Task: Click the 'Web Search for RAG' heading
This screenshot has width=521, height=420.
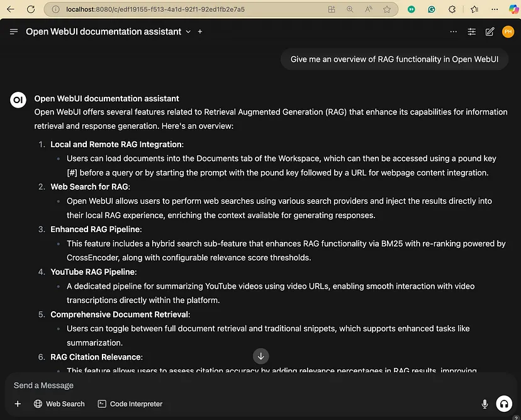Action: (x=91, y=187)
